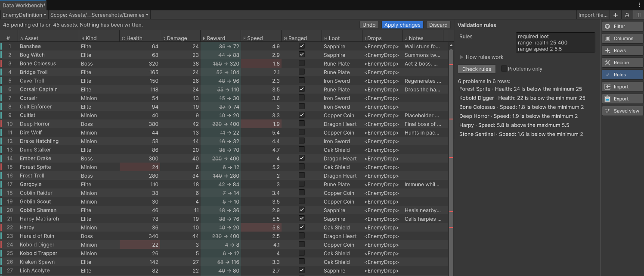
Task: Click the table scrollbar up arrow
Action: [451, 45]
